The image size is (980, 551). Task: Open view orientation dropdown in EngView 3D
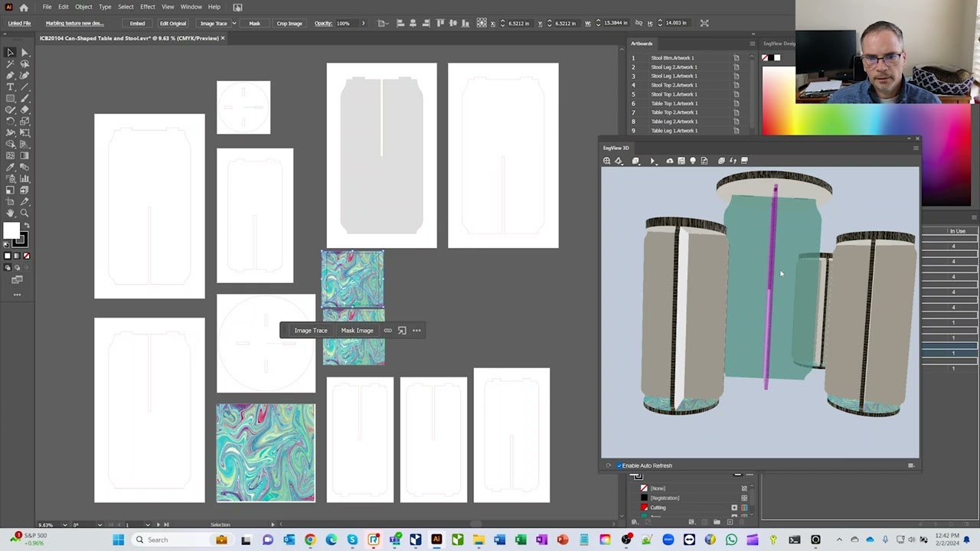(x=620, y=161)
